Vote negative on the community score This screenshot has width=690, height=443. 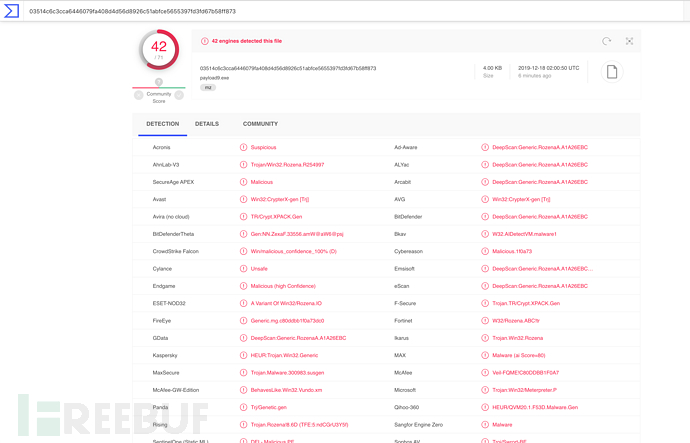coord(139,95)
